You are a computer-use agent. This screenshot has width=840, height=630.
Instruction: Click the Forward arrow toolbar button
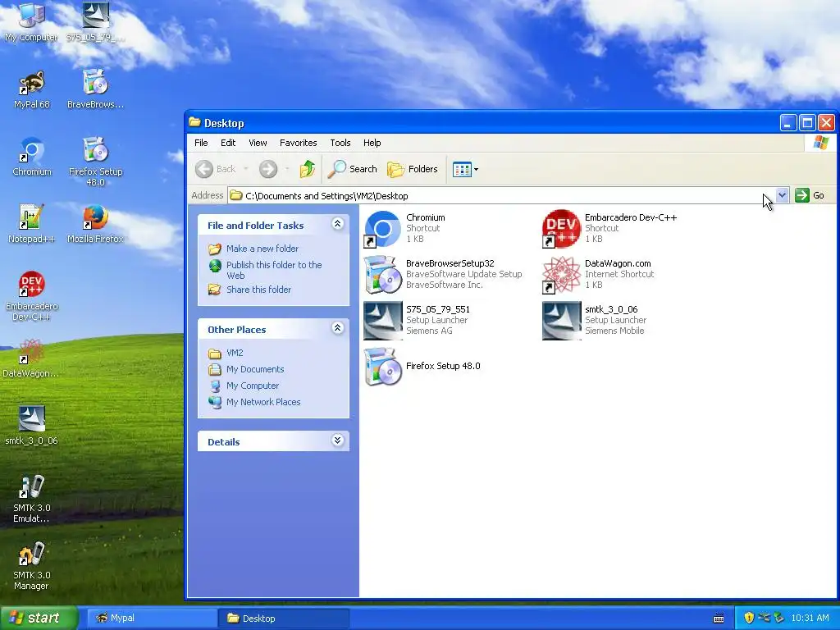268,169
